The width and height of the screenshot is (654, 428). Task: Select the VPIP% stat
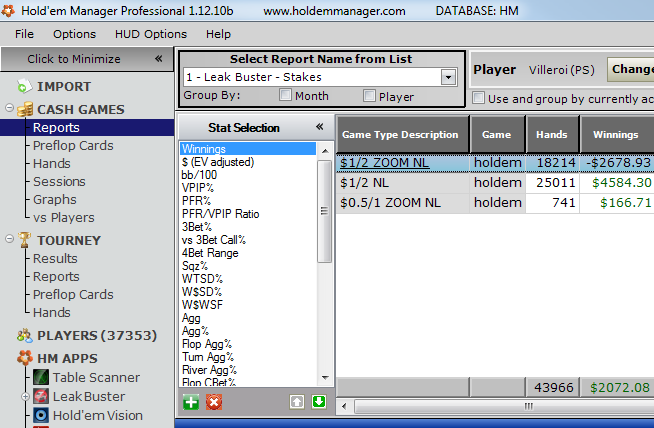point(198,188)
